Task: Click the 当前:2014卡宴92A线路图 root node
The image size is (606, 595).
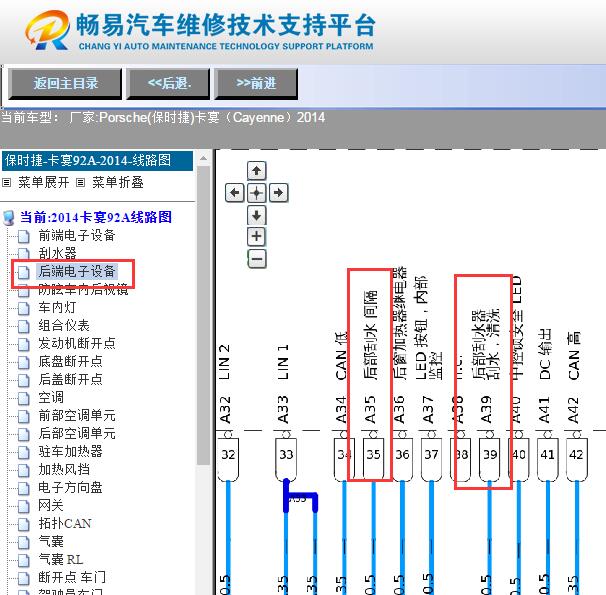Action: tap(95, 217)
